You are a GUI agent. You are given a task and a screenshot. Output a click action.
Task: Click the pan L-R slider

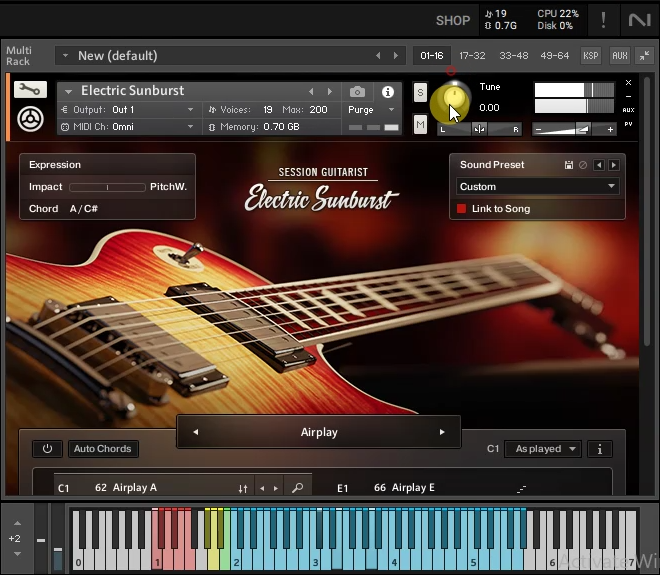coord(479,129)
